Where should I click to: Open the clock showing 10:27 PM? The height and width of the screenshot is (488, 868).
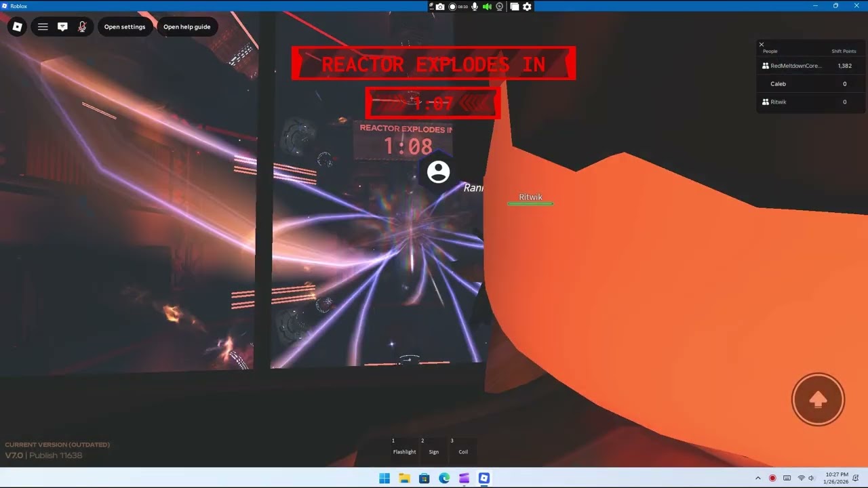[x=837, y=478]
